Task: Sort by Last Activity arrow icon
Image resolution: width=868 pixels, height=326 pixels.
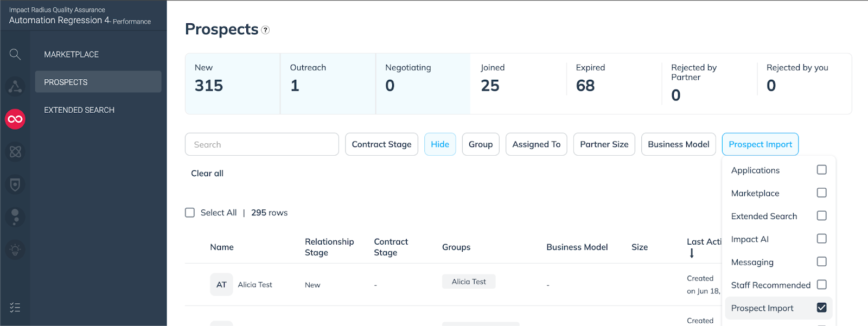Action: pos(692,253)
